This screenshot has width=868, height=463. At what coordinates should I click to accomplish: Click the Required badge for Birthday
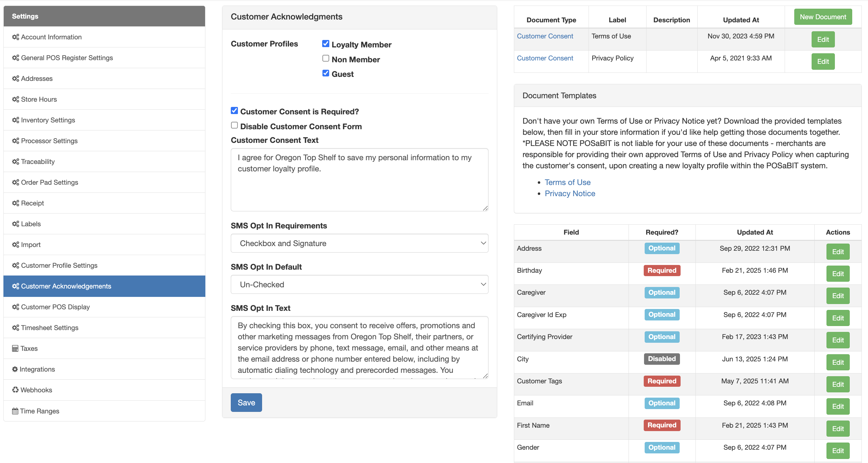click(x=661, y=271)
